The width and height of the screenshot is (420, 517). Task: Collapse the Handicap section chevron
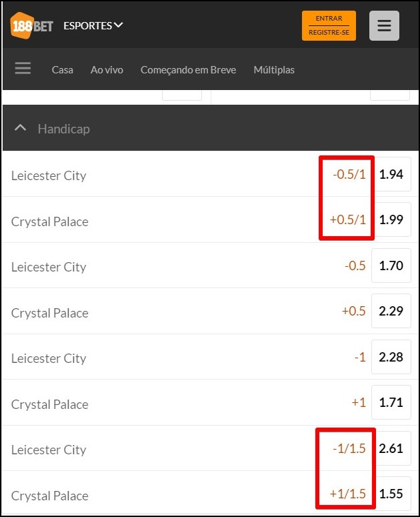[x=21, y=128]
